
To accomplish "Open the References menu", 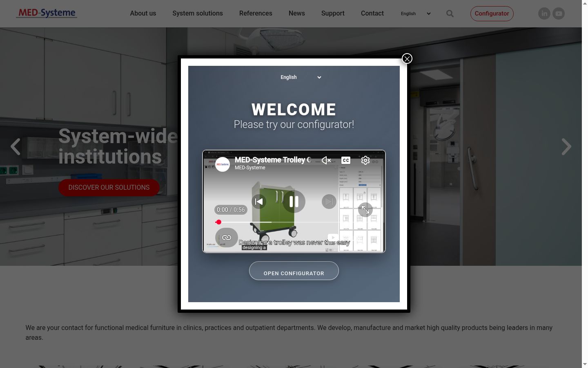I will [256, 13].
